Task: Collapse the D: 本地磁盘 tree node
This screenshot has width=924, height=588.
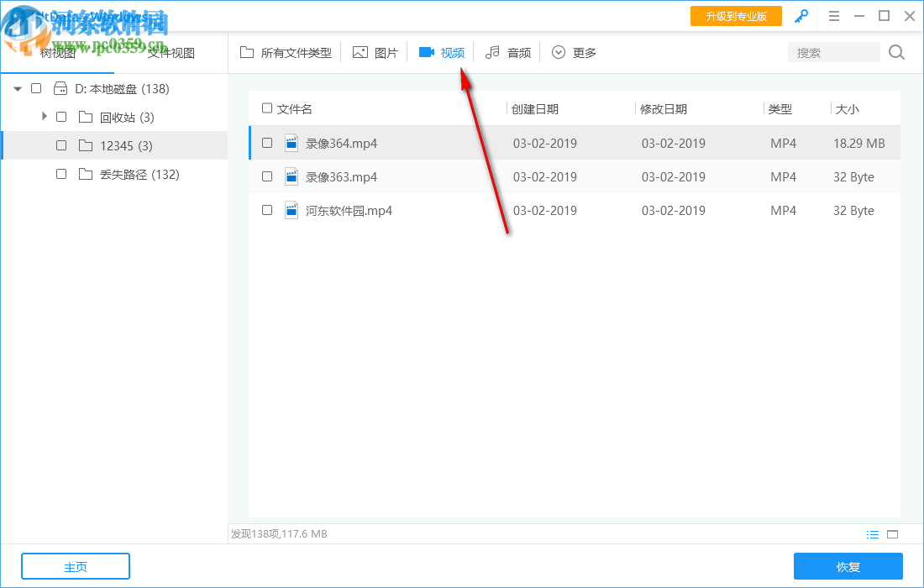Action: click(x=17, y=88)
